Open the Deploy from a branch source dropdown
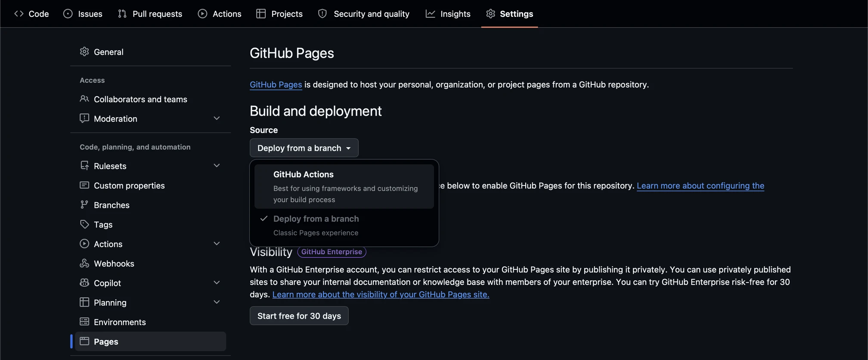Image resolution: width=868 pixels, height=360 pixels. tap(304, 148)
